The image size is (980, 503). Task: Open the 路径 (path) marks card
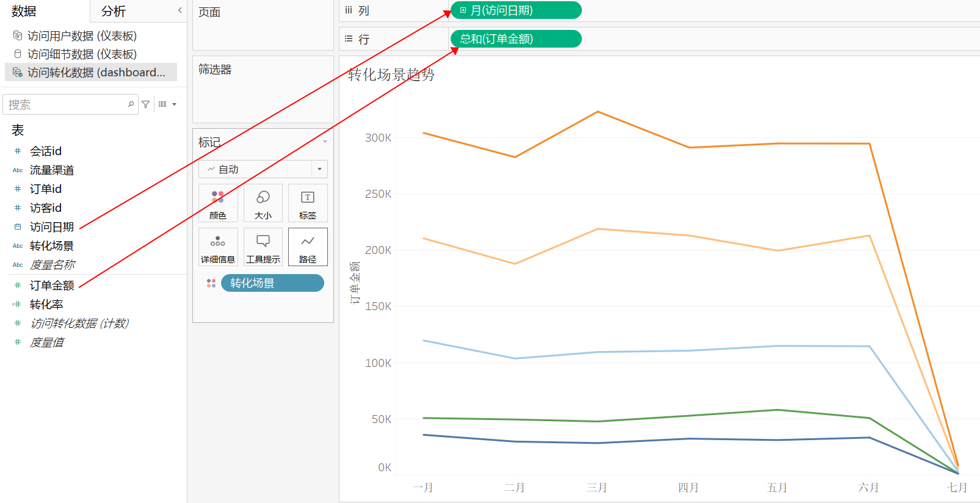[308, 247]
